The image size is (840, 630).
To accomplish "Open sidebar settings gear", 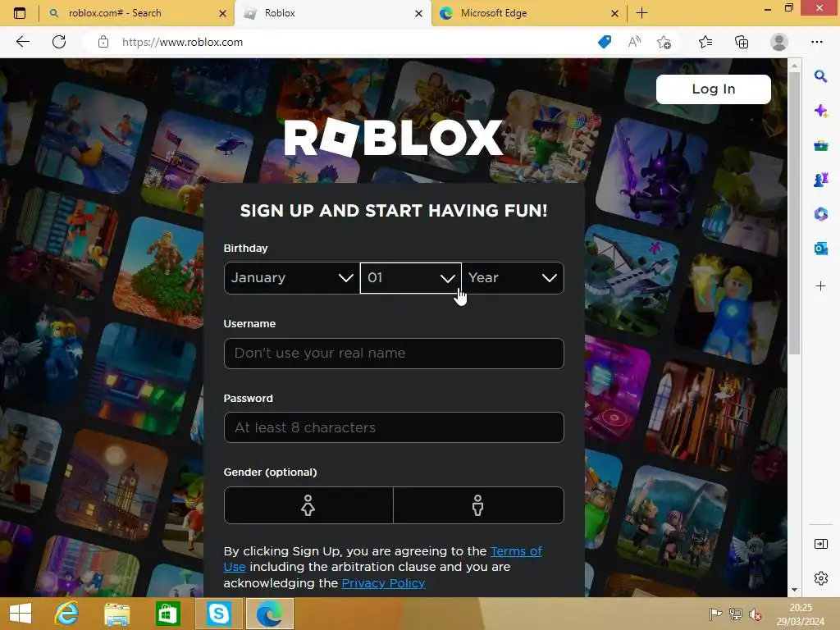I will (820, 578).
